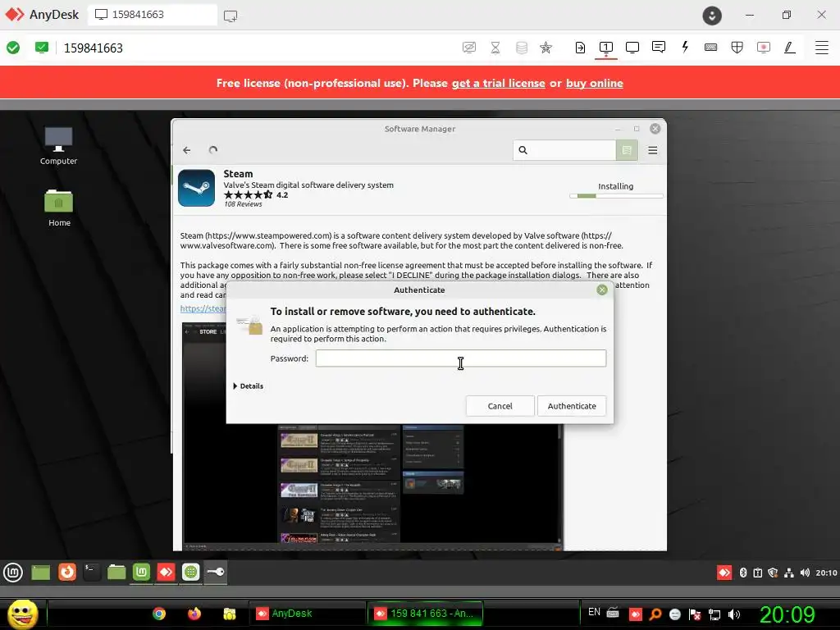Toggle Software Manager search-in-description button
The width and height of the screenshot is (840, 630).
pyautogui.click(x=627, y=151)
